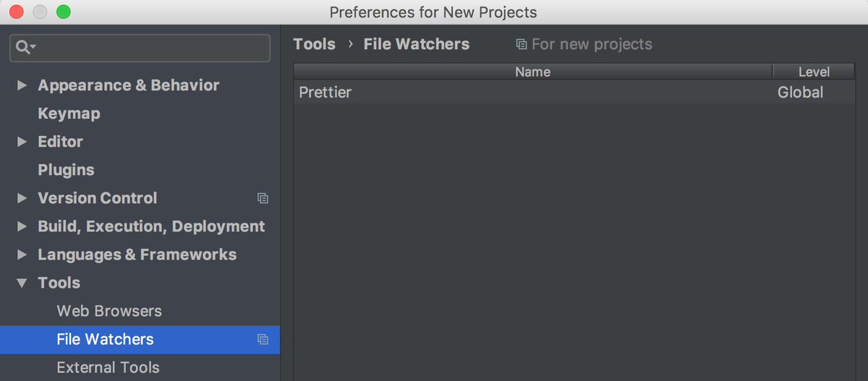The image size is (868, 381).
Task: Expand the Appearance & Behavior section
Action: click(x=22, y=85)
